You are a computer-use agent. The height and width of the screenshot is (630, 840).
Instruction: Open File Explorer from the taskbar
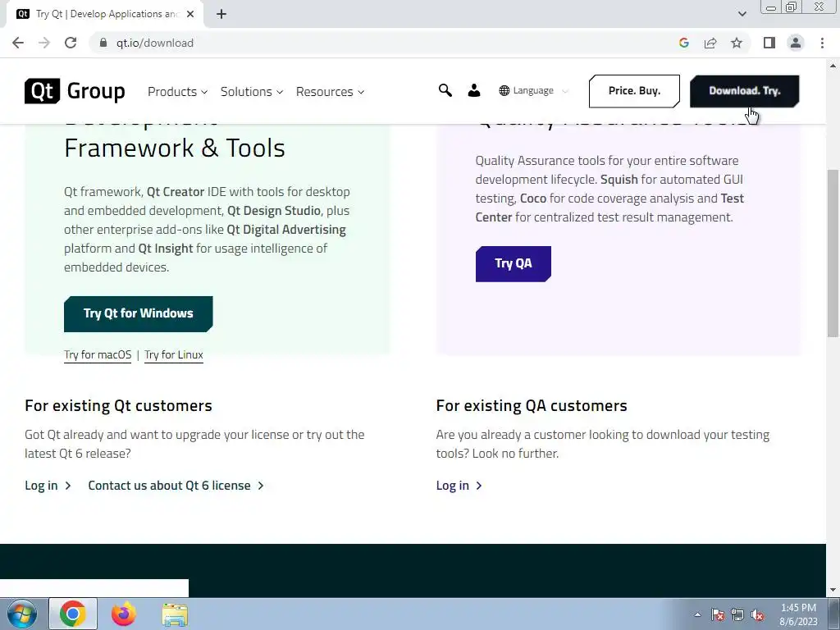[175, 614]
